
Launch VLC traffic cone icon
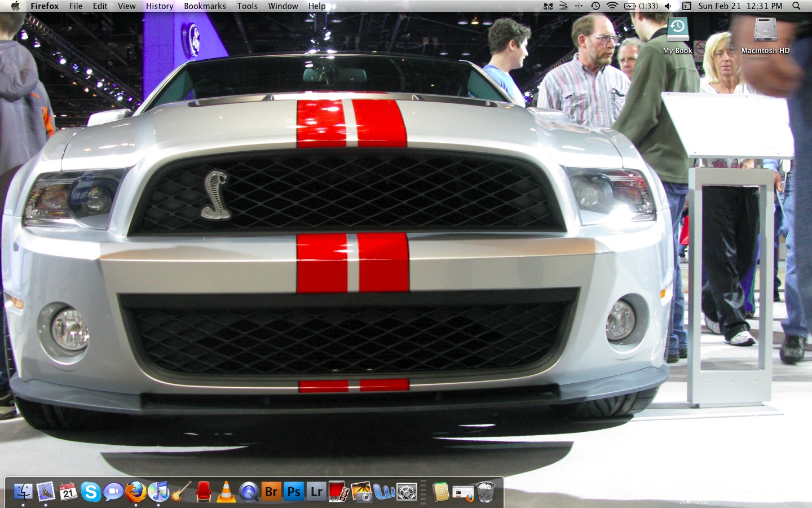click(x=226, y=492)
